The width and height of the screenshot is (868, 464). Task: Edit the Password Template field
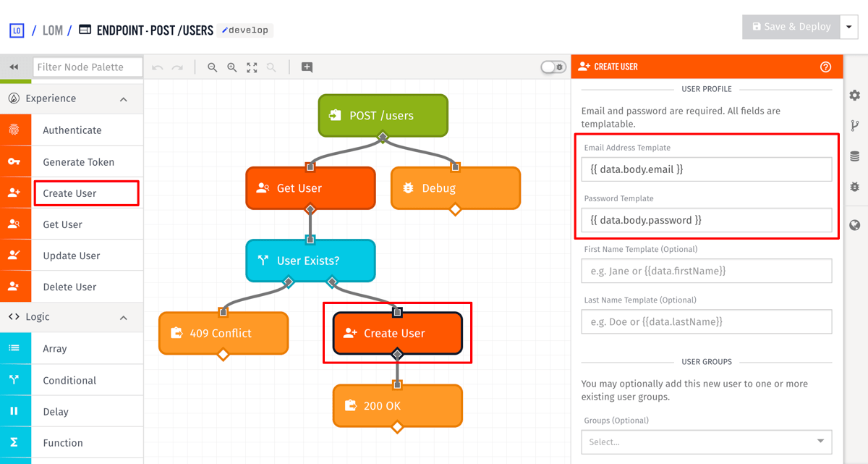(707, 220)
